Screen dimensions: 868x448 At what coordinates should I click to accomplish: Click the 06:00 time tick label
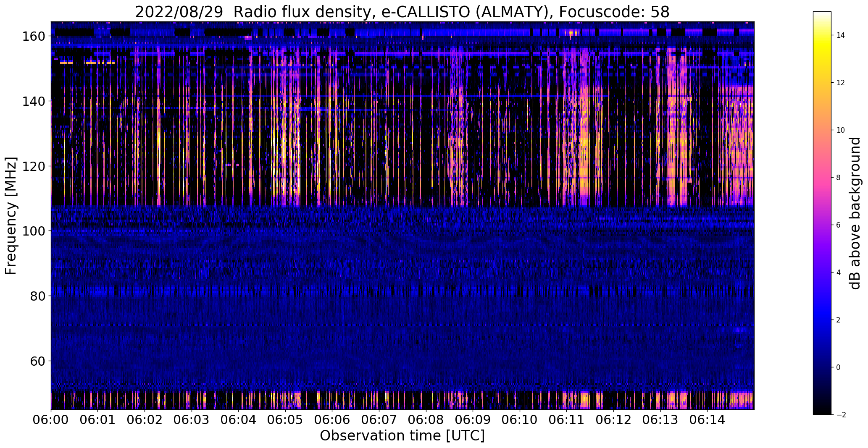tap(51, 420)
